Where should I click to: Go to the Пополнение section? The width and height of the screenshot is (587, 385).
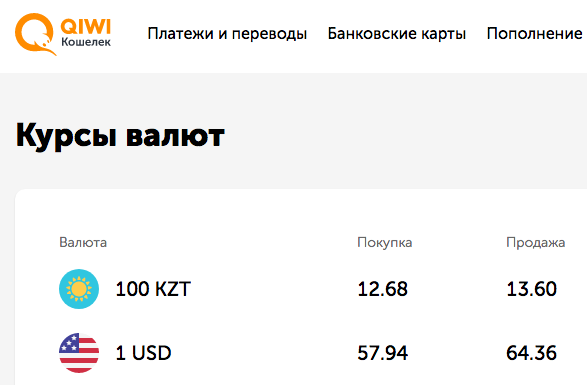coord(535,34)
